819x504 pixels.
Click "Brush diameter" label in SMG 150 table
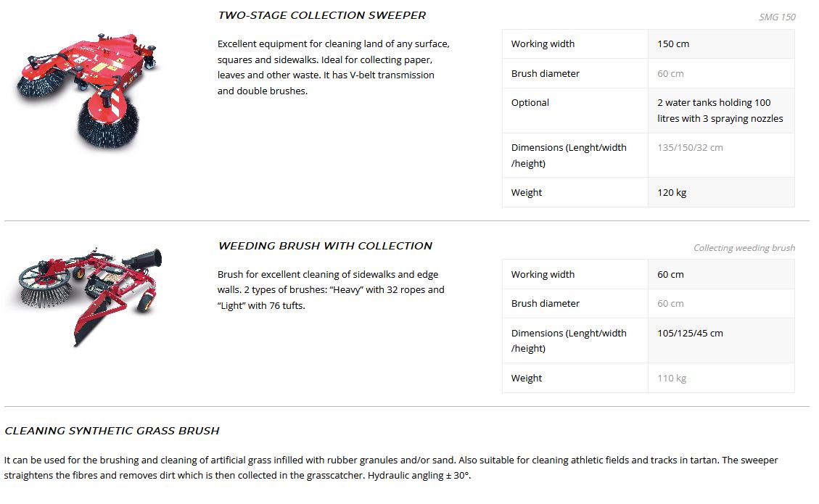click(x=545, y=74)
